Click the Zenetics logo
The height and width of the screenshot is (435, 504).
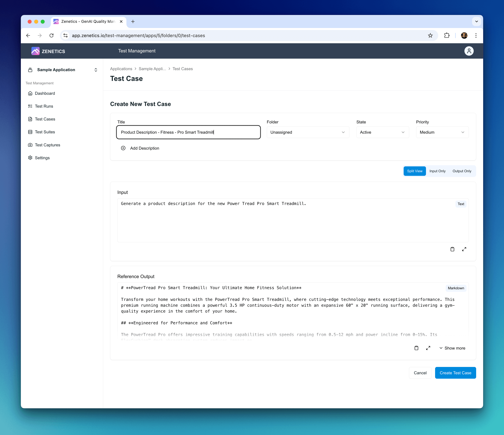click(x=48, y=51)
